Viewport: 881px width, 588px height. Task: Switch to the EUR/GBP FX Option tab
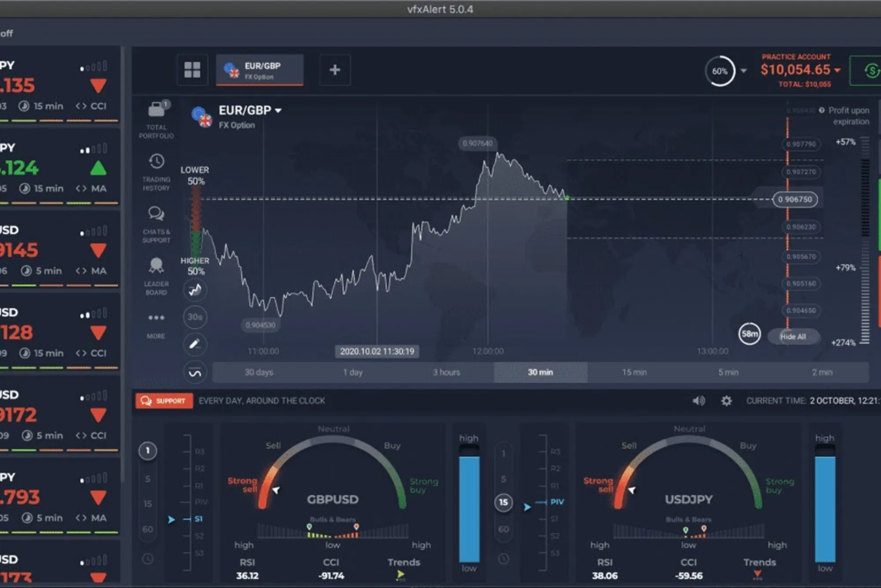[259, 70]
